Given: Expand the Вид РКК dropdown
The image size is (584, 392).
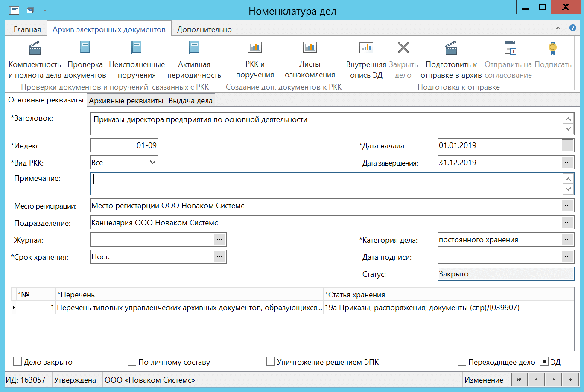Looking at the screenshot, I should pyautogui.click(x=152, y=163).
